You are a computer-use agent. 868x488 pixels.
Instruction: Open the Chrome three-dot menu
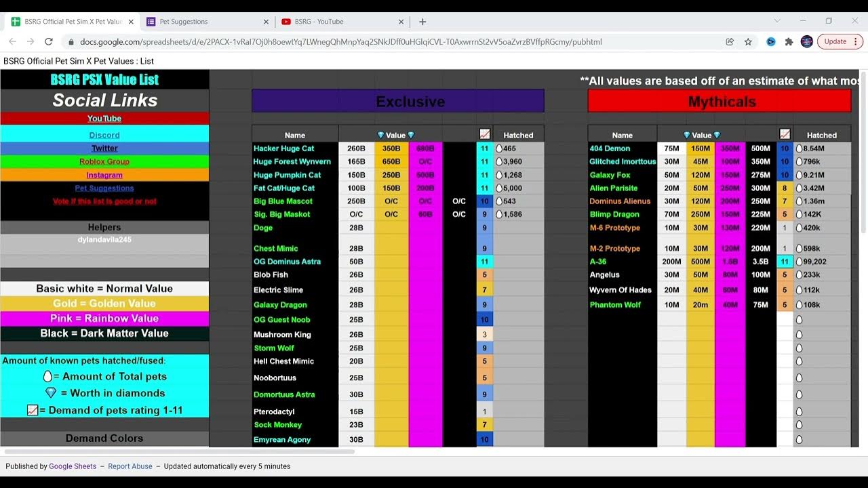(856, 41)
